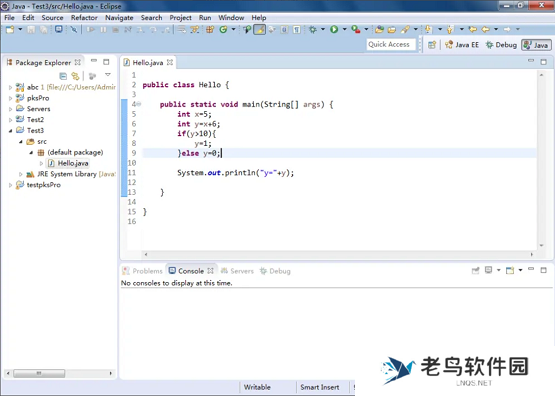This screenshot has width=555, height=396.
Task: Click Open Perspective icon near Java EE
Action: (x=432, y=45)
